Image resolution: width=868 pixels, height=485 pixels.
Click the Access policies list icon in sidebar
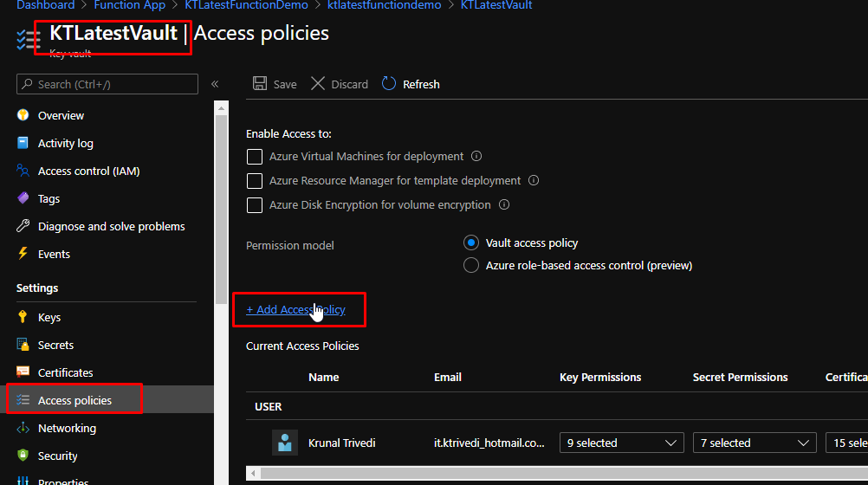click(x=23, y=400)
